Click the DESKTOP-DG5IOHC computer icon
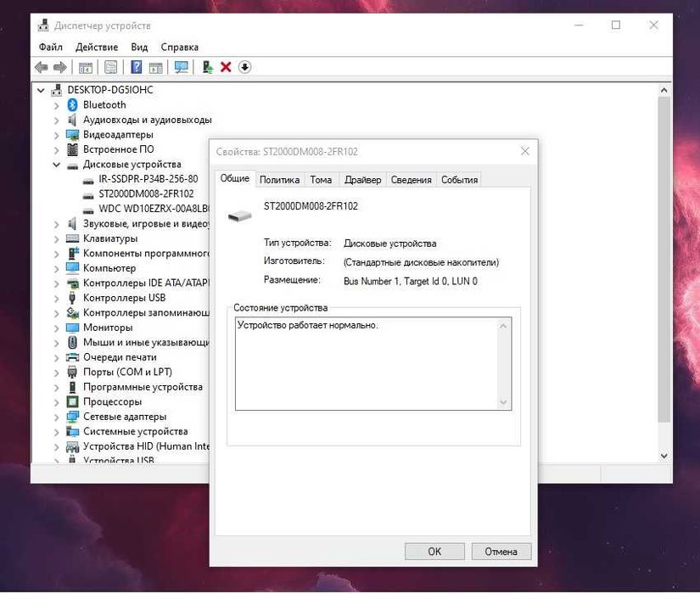The width and height of the screenshot is (700, 594). click(x=56, y=90)
